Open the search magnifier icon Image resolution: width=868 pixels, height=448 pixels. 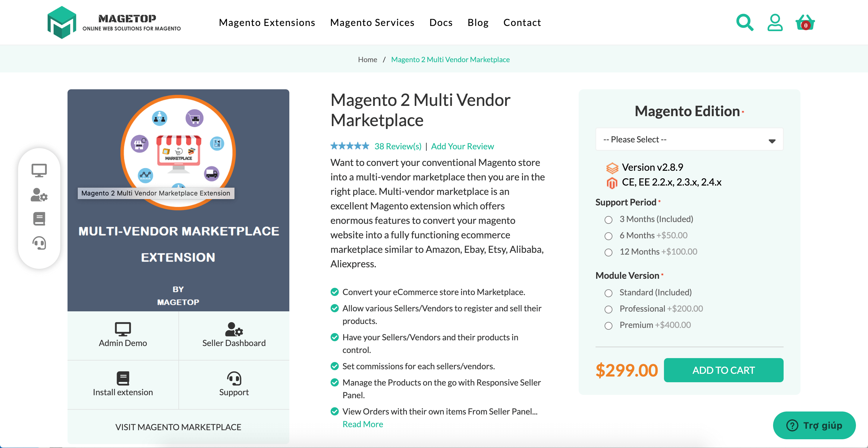[x=745, y=22]
